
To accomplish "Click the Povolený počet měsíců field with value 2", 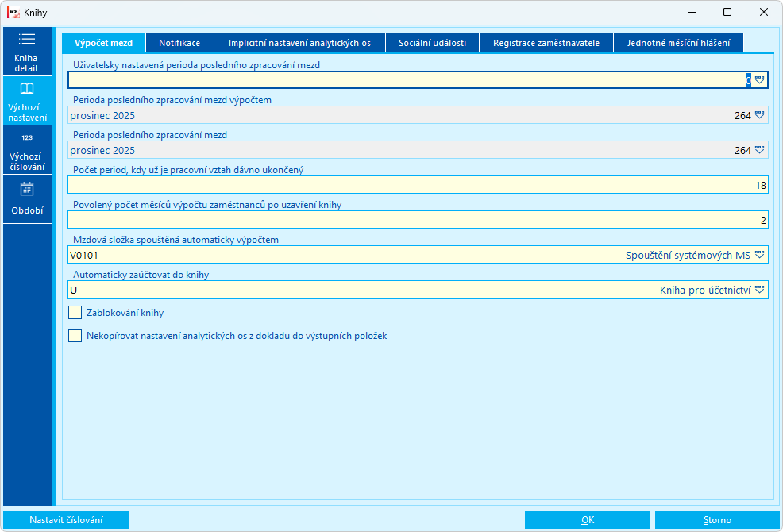I will (x=418, y=220).
